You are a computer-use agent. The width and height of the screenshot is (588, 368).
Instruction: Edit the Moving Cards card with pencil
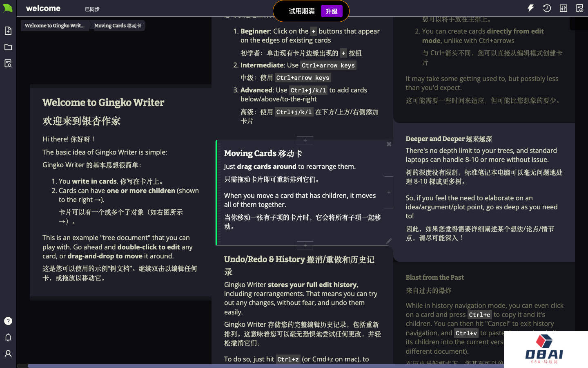(x=389, y=241)
